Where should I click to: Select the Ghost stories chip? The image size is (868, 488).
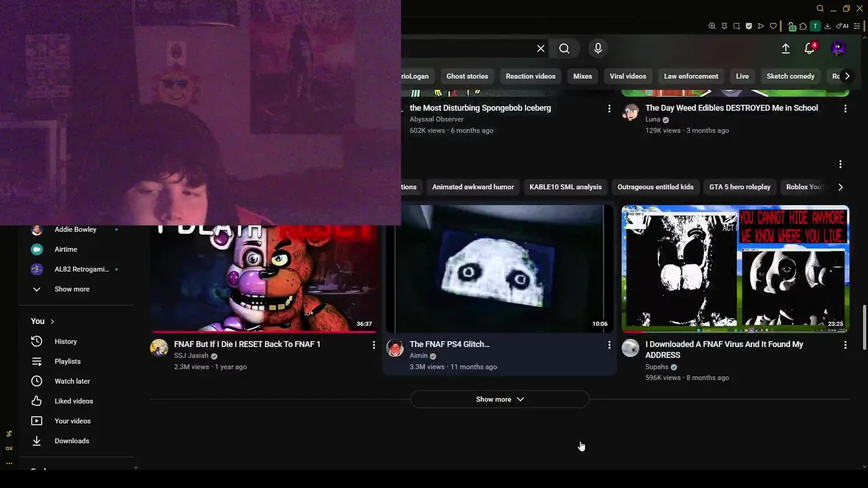(x=467, y=76)
